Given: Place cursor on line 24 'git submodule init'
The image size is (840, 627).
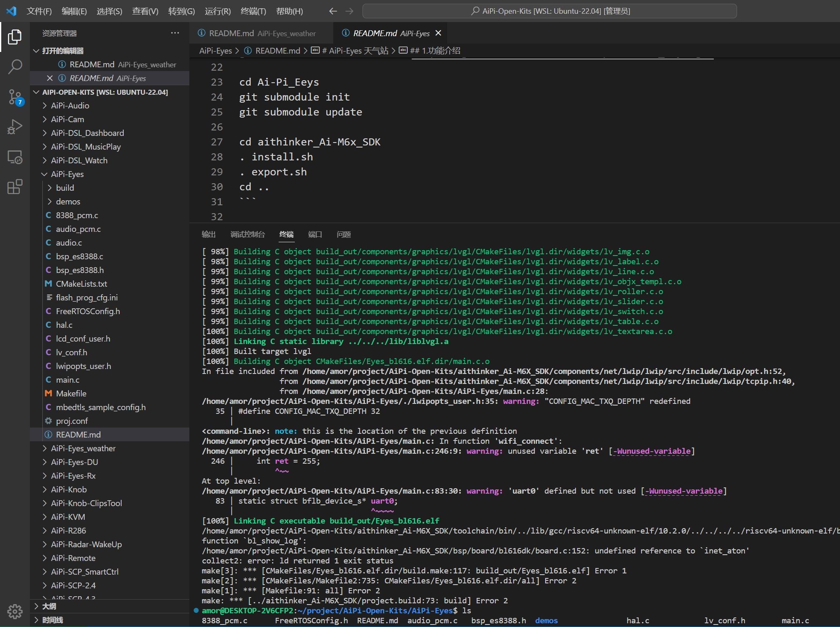Looking at the screenshot, I should coord(294,97).
